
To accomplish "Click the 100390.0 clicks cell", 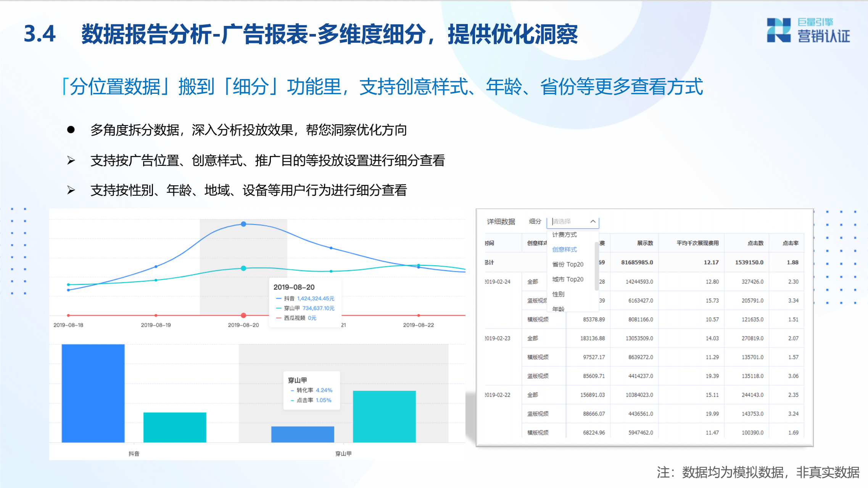I will point(752,433).
